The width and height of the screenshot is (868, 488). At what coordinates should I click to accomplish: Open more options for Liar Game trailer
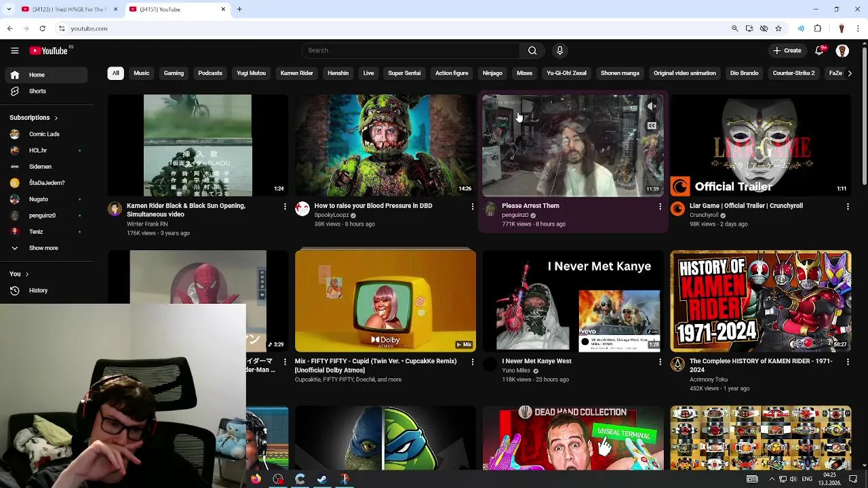(x=848, y=206)
